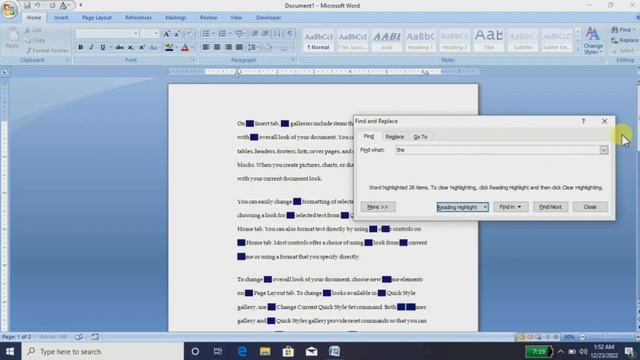Click the Windows Start button
This screenshot has width=640, height=360.
(10, 351)
